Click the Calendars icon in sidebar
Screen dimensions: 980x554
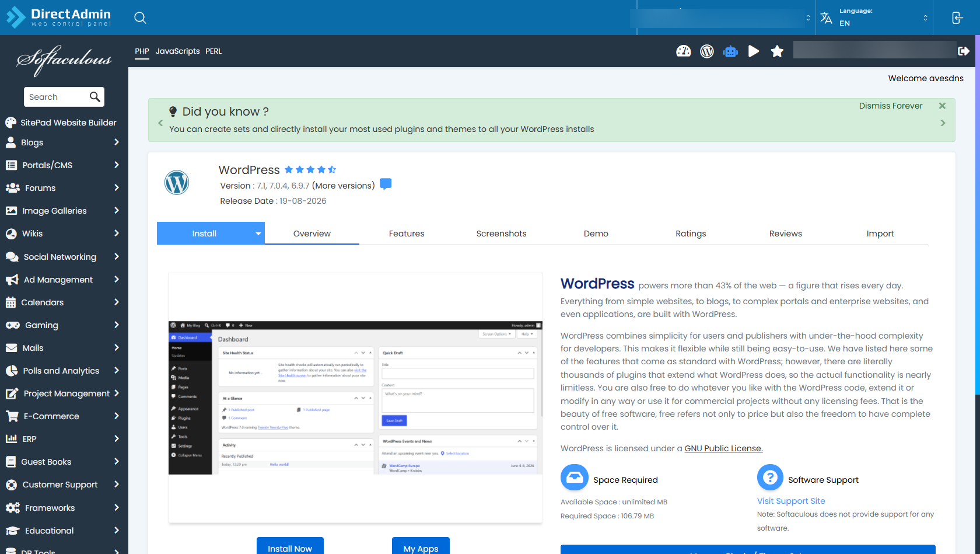tap(10, 302)
